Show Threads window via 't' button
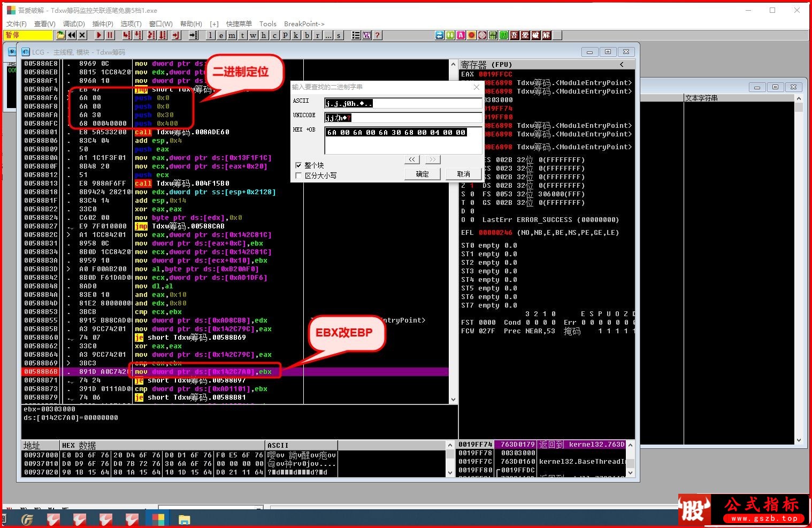Screen dimensions: 812x528 (242, 35)
